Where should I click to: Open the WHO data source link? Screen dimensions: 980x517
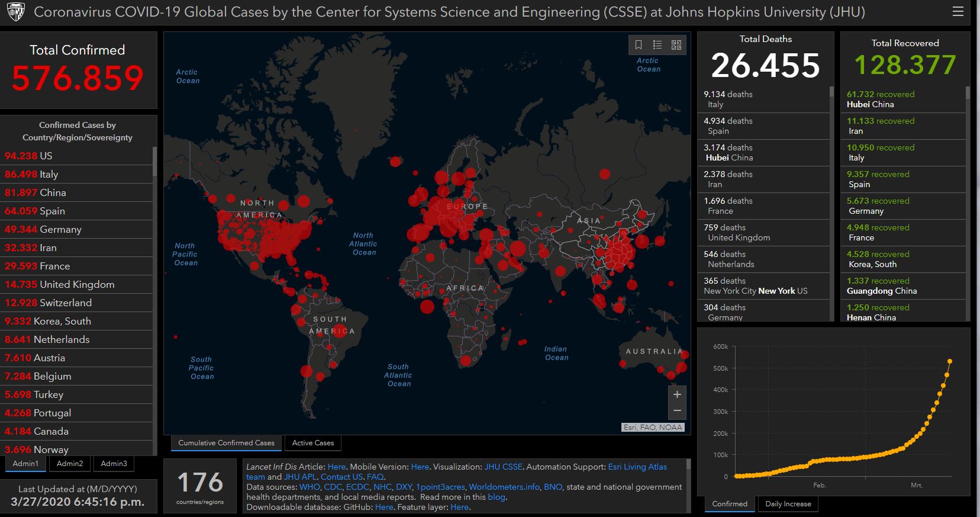click(x=310, y=487)
